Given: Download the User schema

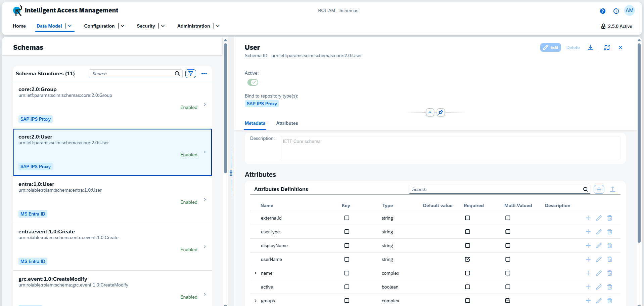Looking at the screenshot, I should tap(591, 47).
